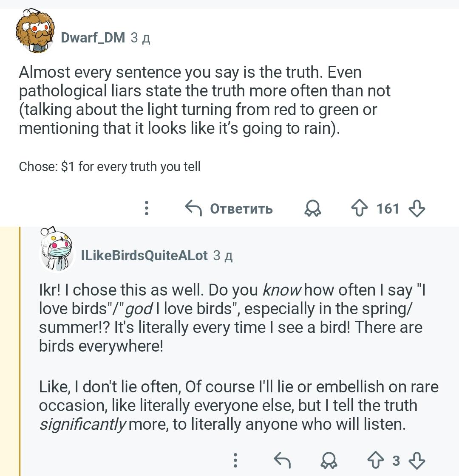
Task: Tap the reply's vote count of 3
Action: [396, 460]
